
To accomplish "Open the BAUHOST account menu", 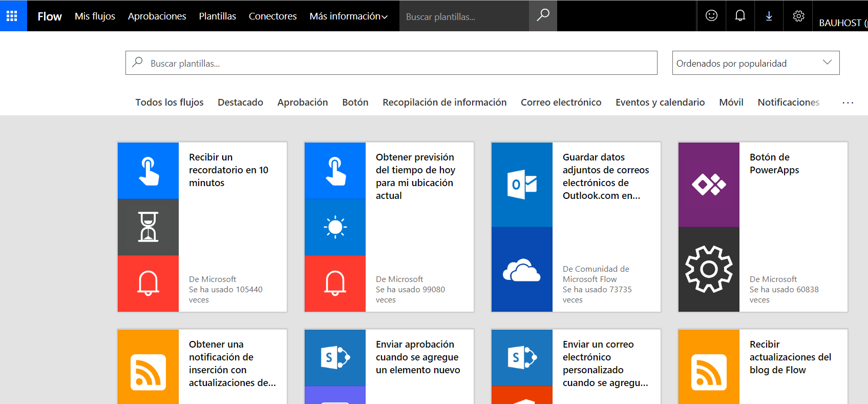I will pyautogui.click(x=842, y=23).
